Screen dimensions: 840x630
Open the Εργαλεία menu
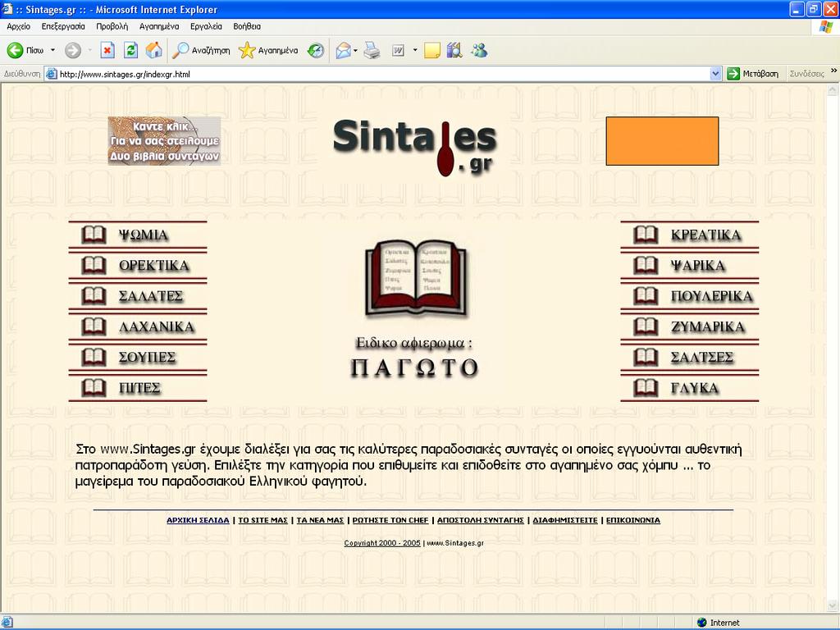[x=206, y=26]
